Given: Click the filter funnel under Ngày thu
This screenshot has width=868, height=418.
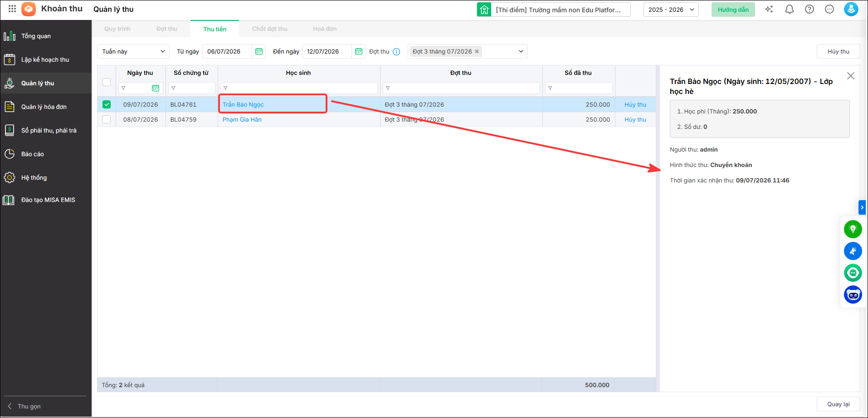Looking at the screenshot, I should pyautogui.click(x=123, y=88).
